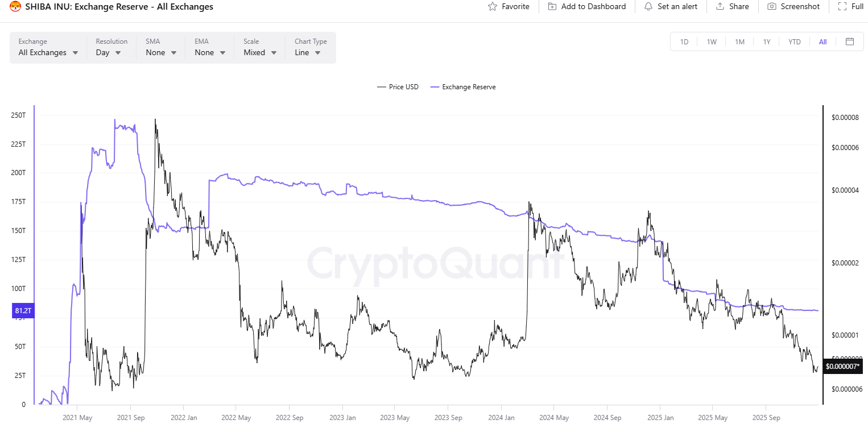Click the All timeframe button
Image resolution: width=868 pixels, height=428 pixels.
(822, 41)
